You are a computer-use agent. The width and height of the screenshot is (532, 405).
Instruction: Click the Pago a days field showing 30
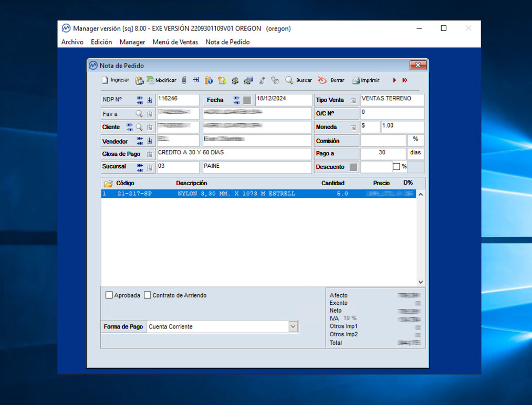(383, 154)
